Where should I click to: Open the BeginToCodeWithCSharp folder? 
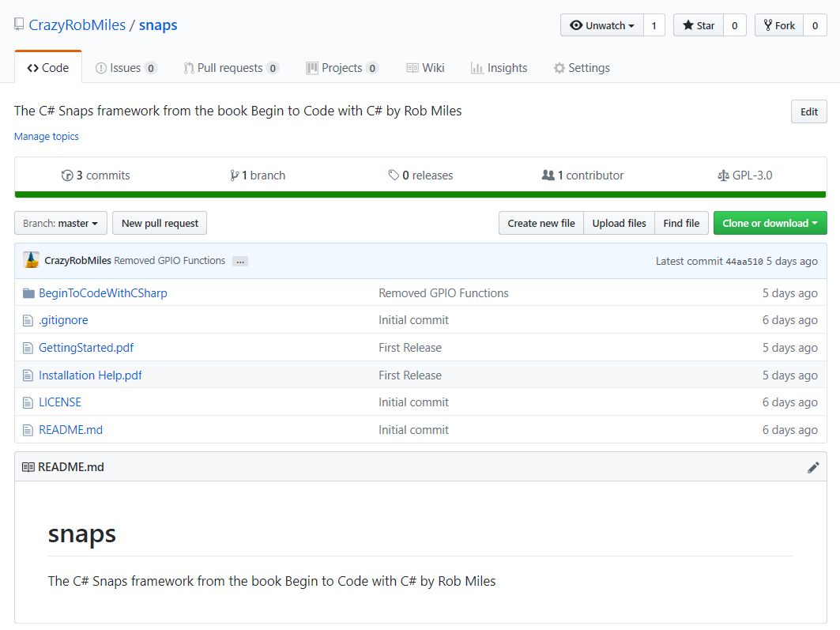pyautogui.click(x=103, y=293)
